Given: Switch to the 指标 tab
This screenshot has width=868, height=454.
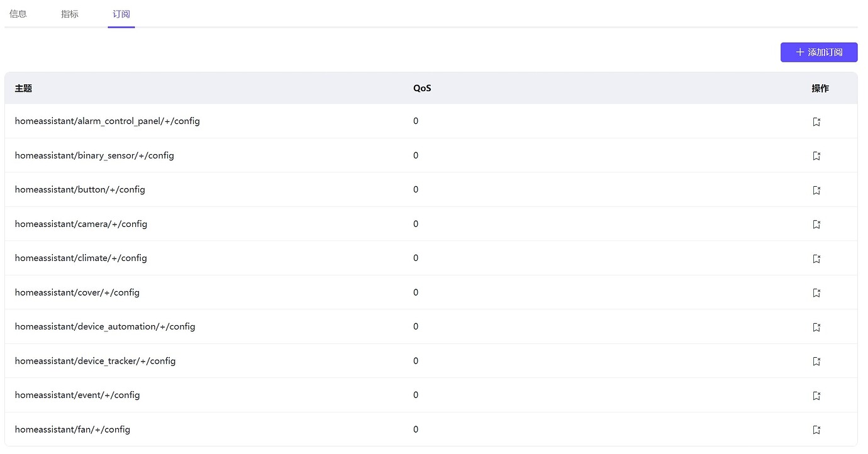Looking at the screenshot, I should (69, 14).
